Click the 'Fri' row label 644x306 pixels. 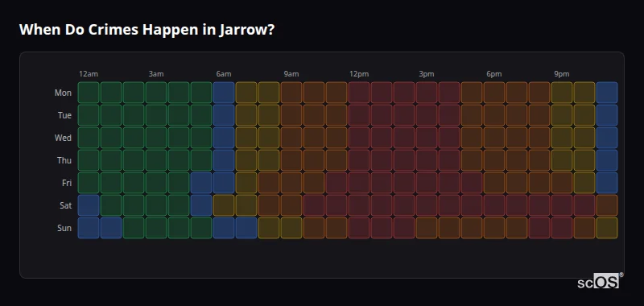coord(67,183)
